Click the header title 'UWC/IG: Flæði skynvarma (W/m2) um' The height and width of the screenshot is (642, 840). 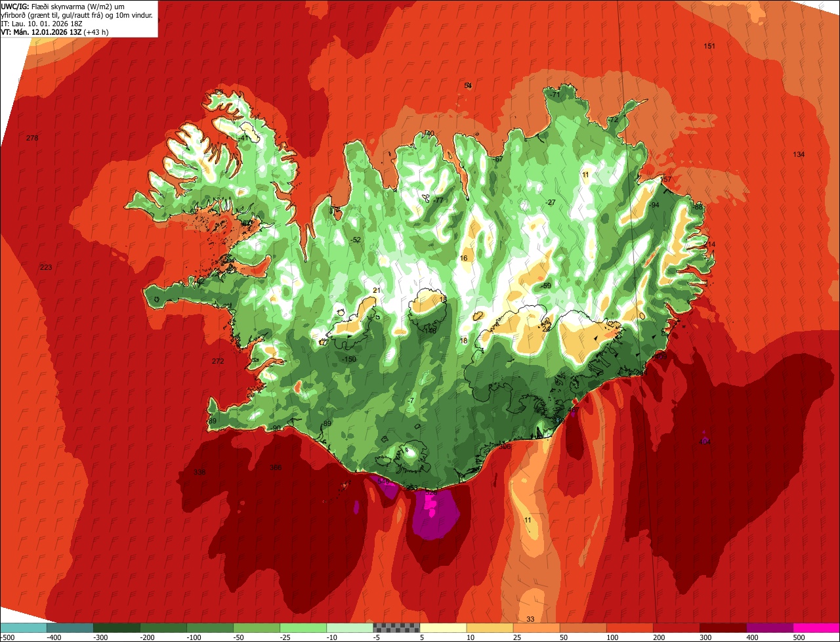(63, 6)
